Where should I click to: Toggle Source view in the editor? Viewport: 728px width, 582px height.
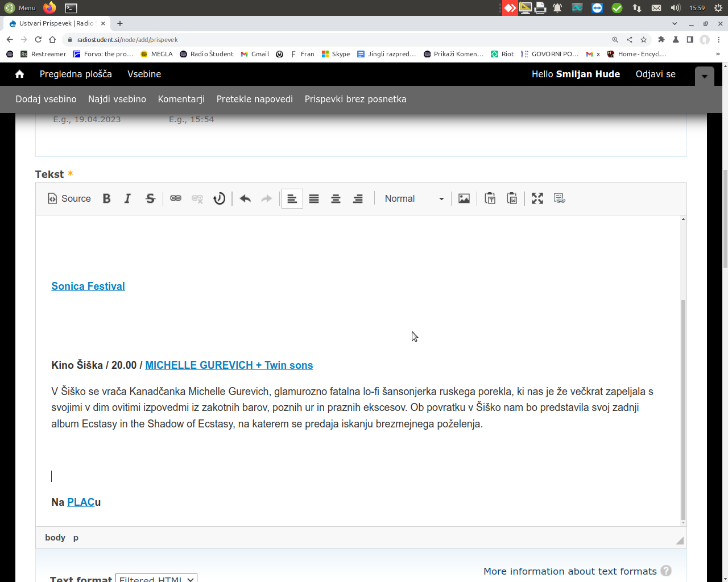(69, 198)
